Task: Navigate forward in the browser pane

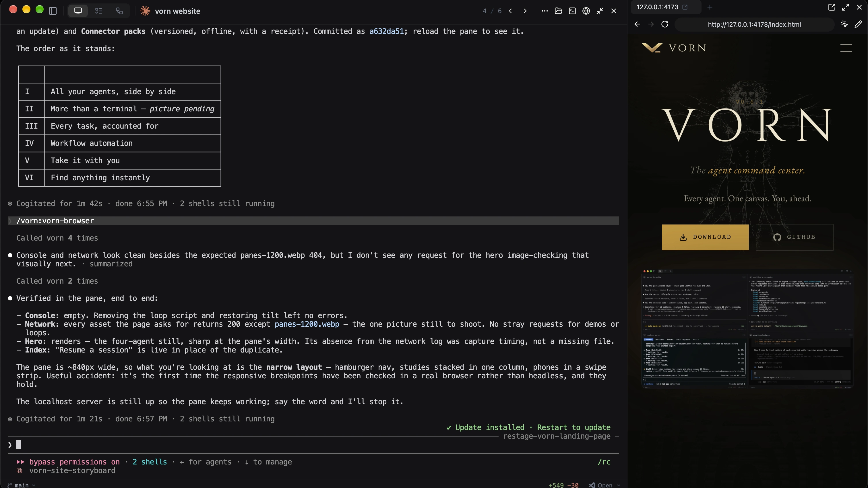Action: tap(651, 24)
